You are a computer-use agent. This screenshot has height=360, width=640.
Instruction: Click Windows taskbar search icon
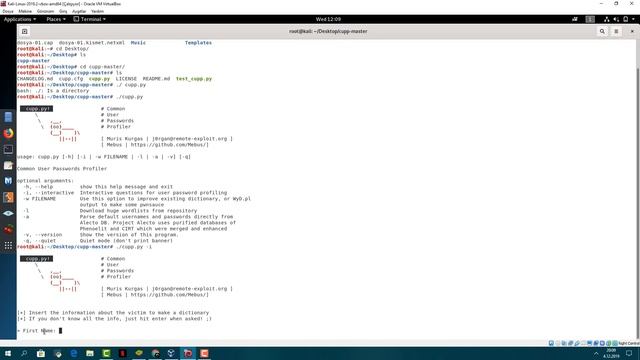(x=24, y=353)
